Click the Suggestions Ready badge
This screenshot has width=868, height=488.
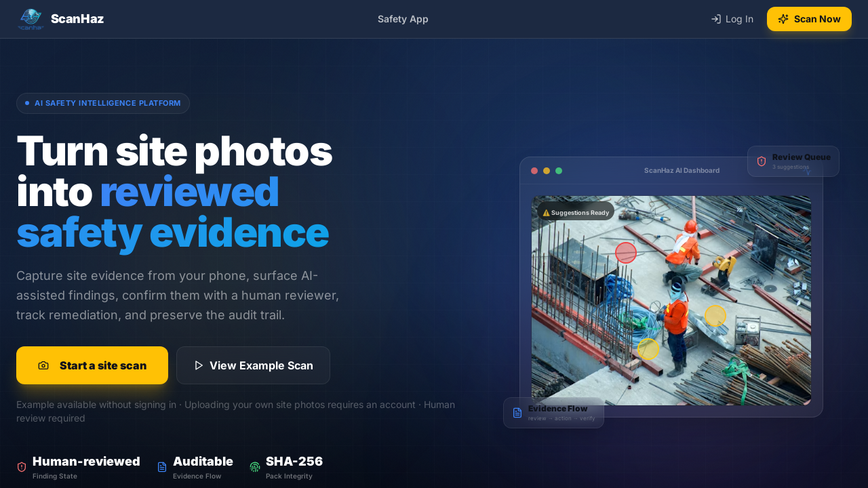pos(576,212)
